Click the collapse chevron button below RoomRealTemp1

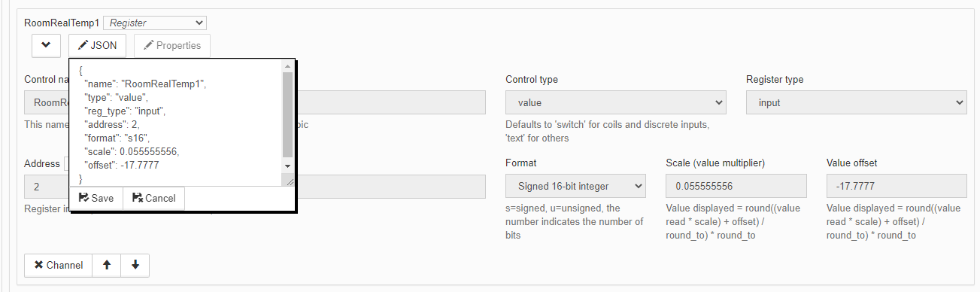point(46,45)
